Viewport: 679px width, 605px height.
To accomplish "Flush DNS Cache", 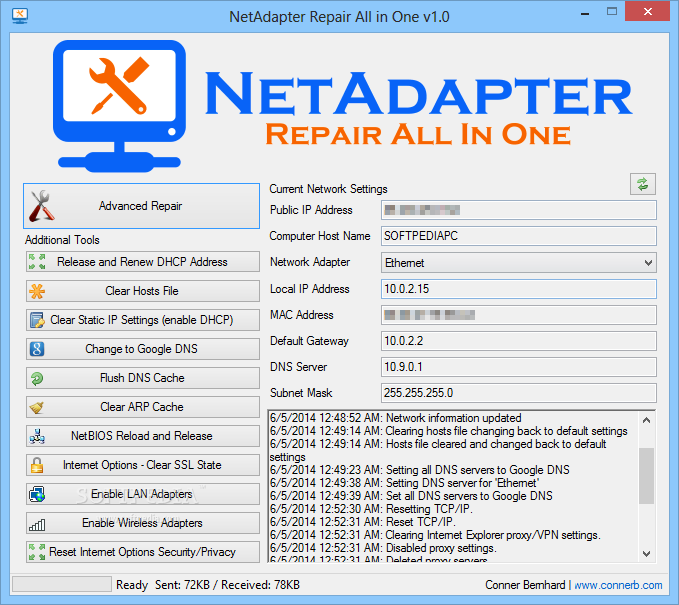I will click(x=143, y=378).
